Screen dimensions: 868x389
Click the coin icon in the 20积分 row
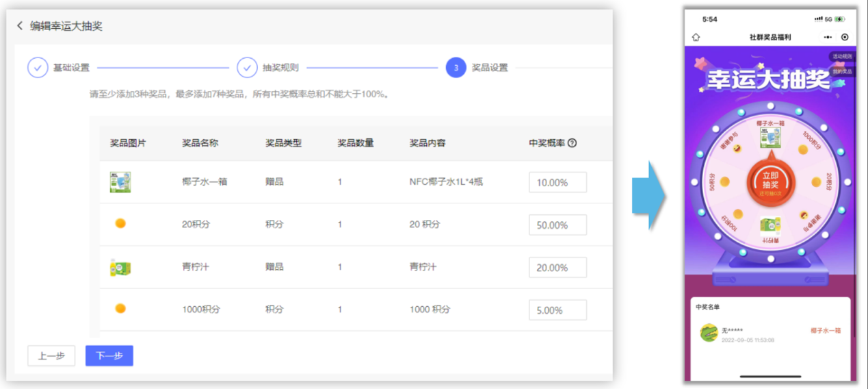point(120,223)
